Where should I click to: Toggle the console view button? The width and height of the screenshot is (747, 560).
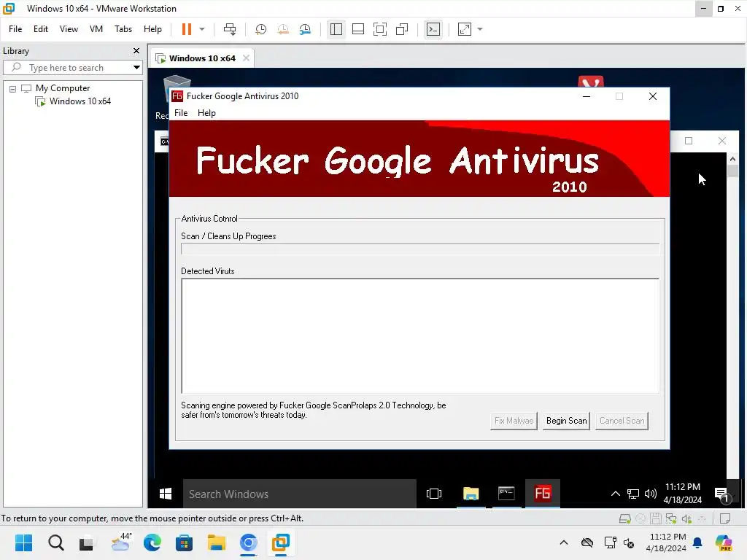click(433, 29)
